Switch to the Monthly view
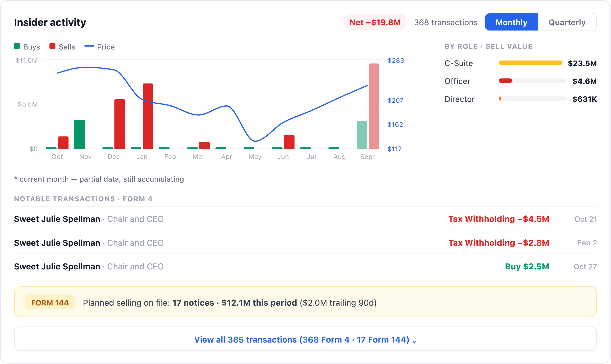This screenshot has width=611, height=364. [511, 22]
